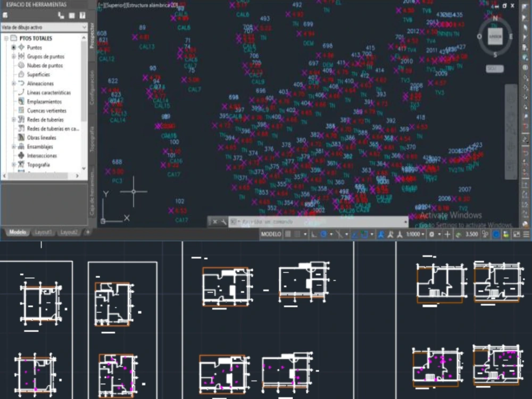Click the Puntos crosshair icon

point(21,47)
